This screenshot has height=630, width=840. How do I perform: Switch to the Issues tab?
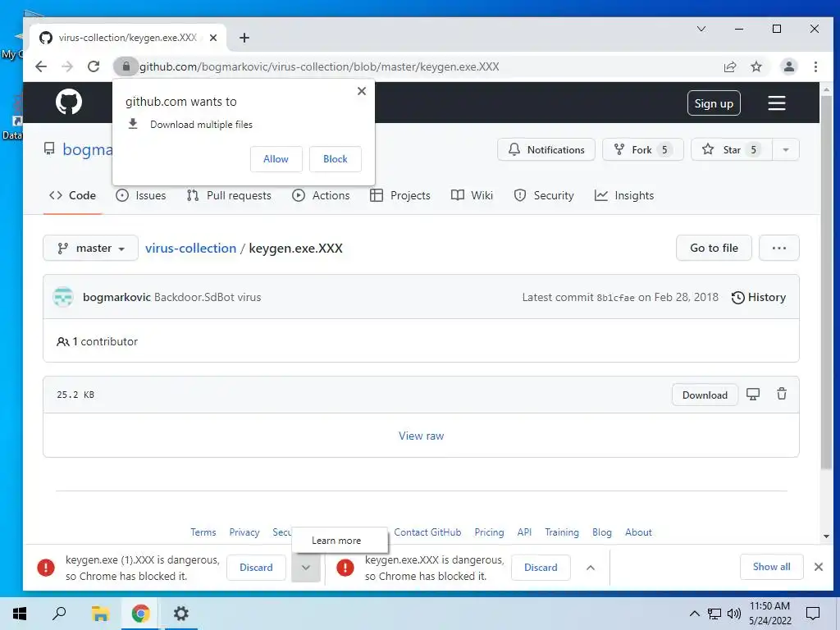coord(141,195)
